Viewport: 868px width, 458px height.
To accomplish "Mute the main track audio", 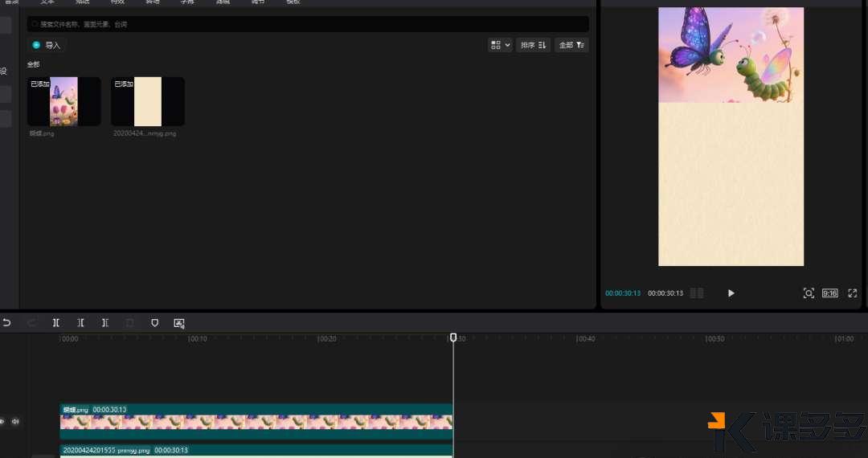I will tap(15, 422).
